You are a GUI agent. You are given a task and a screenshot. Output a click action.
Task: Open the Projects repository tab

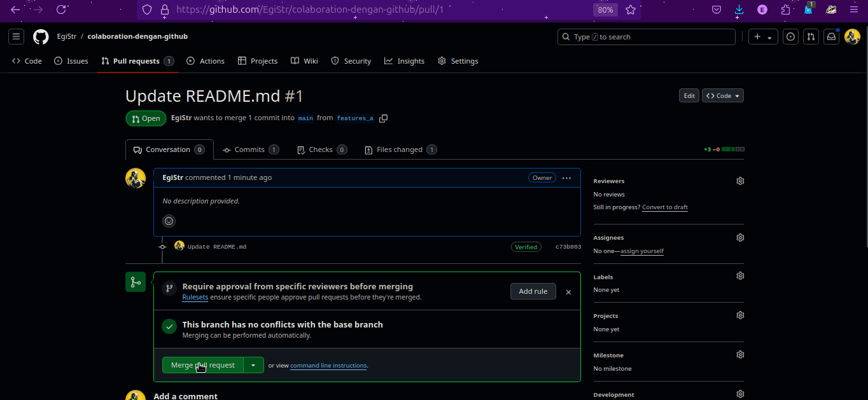(258, 61)
